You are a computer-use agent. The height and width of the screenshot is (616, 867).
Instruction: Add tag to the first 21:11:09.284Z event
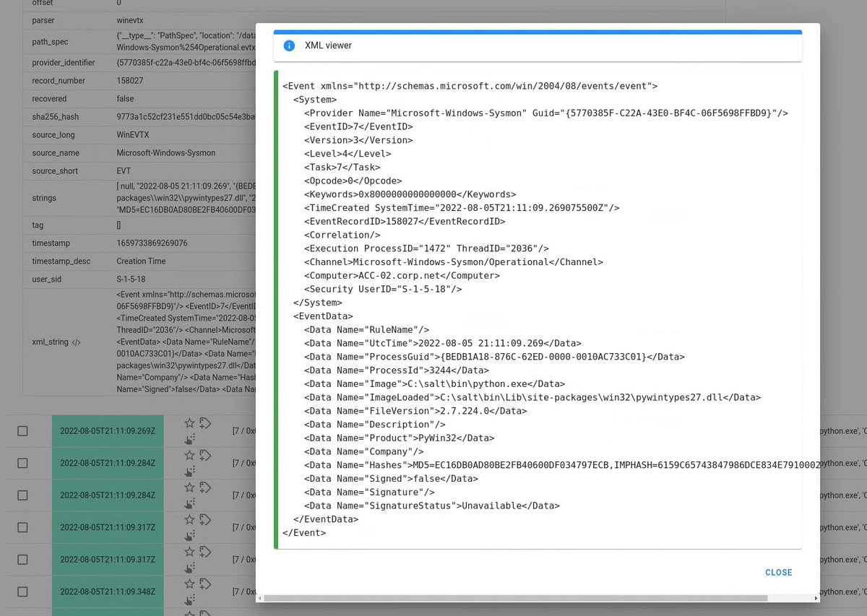pos(204,455)
